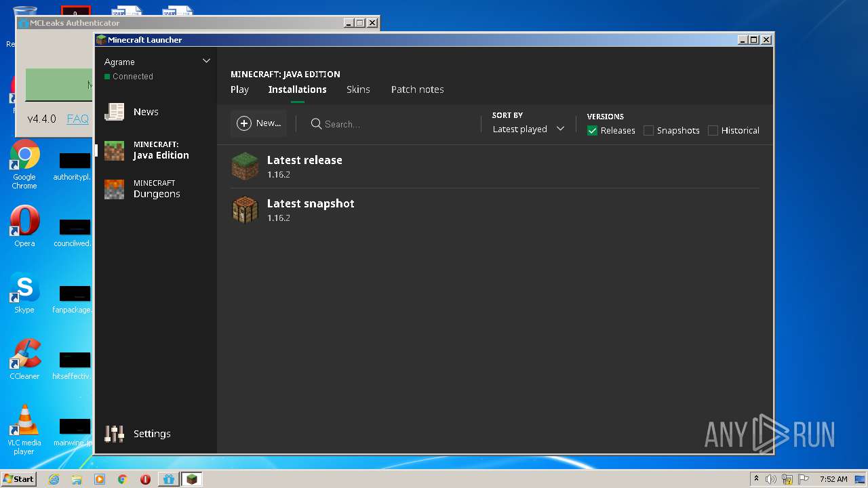Open hitseffectiv desktop file
868x488 pixels.
(x=72, y=365)
